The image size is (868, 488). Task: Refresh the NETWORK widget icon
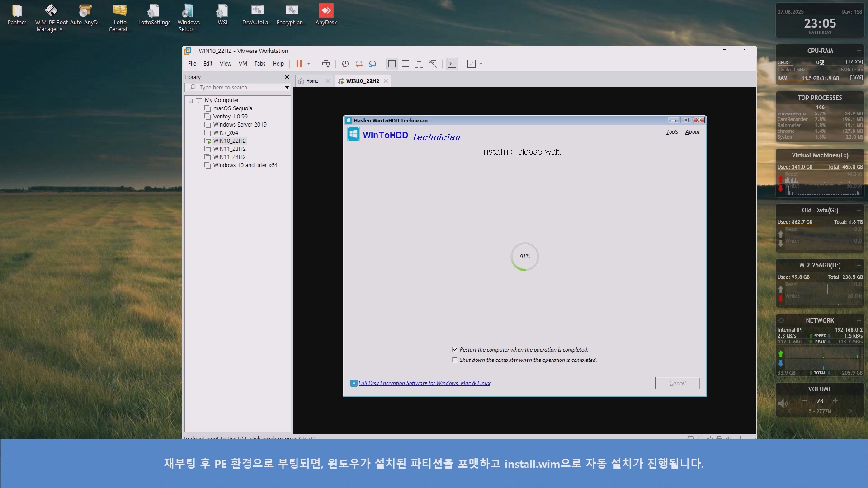(x=781, y=320)
